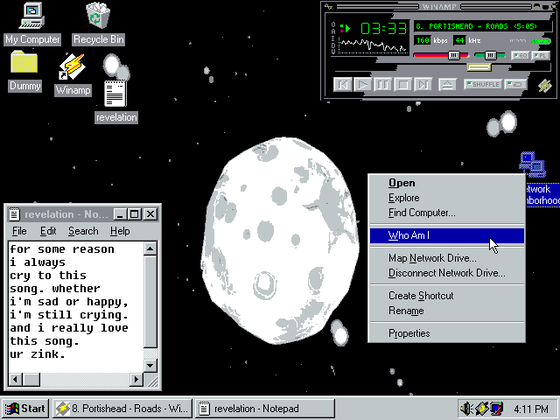Click the Winamp volume slider
This screenshot has width=560, height=420.
coord(441,55)
